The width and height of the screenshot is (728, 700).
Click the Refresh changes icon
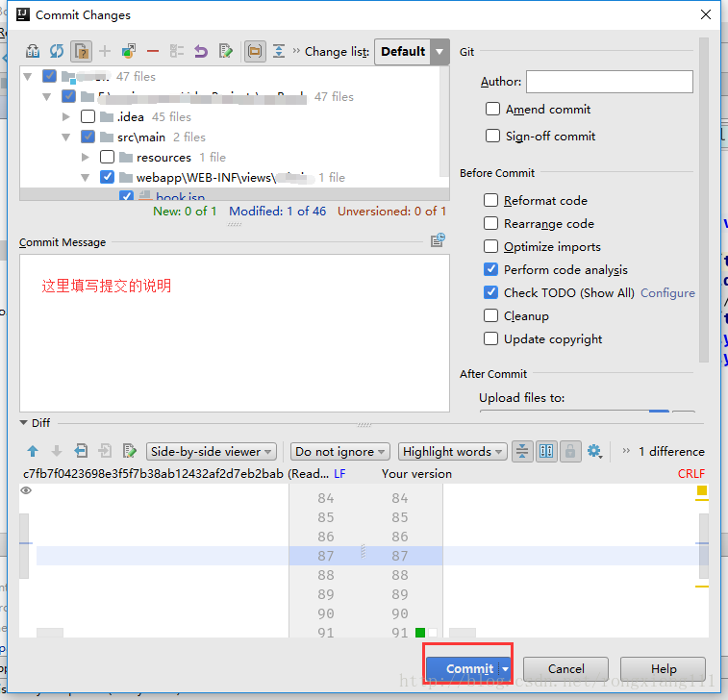[x=57, y=51]
